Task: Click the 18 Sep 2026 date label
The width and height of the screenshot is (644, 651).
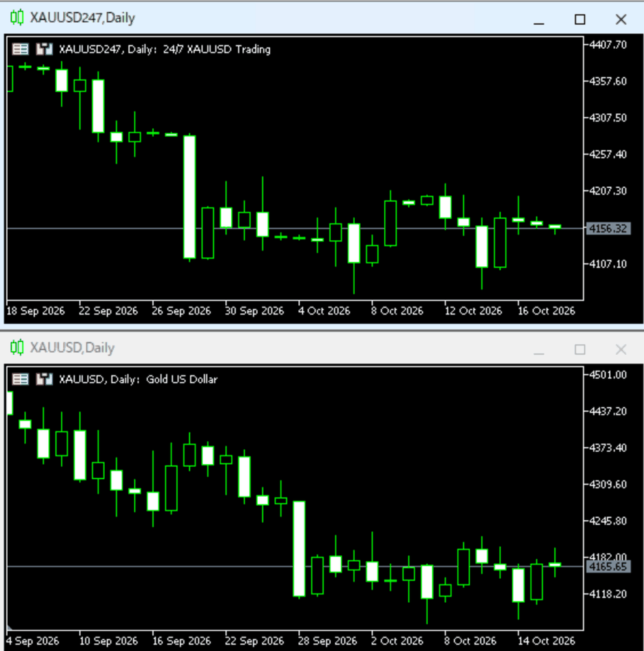Action: click(x=36, y=311)
